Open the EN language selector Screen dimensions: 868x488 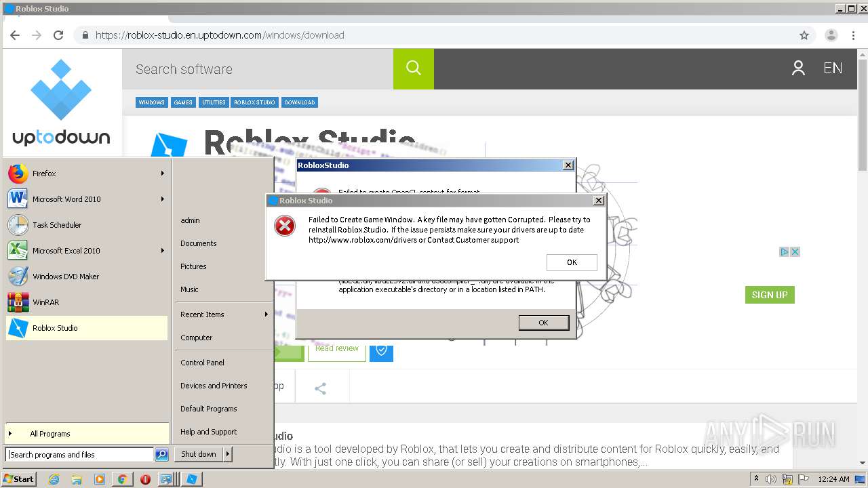coord(833,68)
